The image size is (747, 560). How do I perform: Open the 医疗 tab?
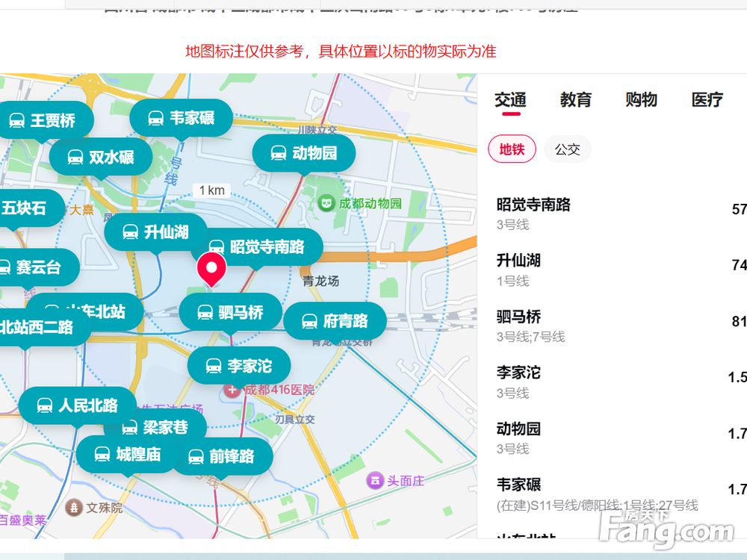(x=707, y=100)
